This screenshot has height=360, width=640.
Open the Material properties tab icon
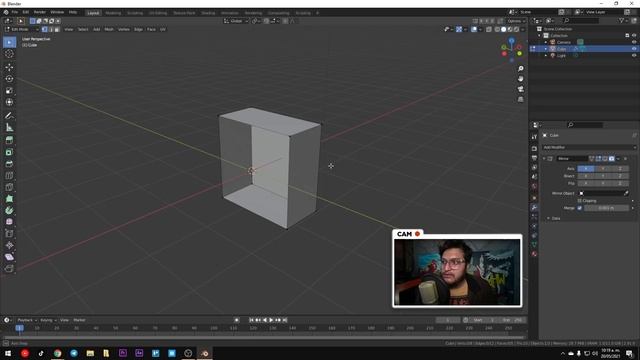(534, 254)
